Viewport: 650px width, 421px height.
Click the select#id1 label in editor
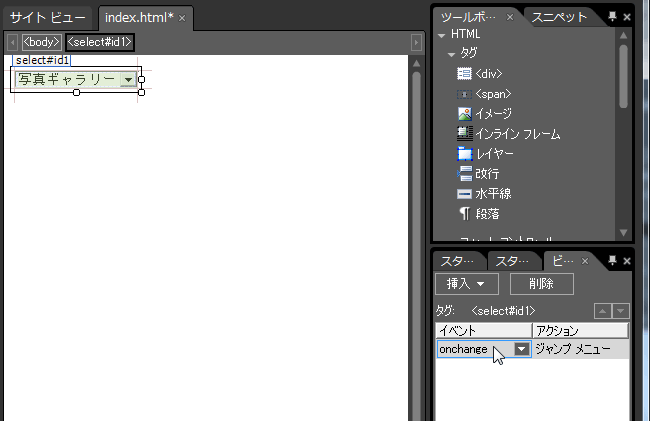tap(42, 60)
